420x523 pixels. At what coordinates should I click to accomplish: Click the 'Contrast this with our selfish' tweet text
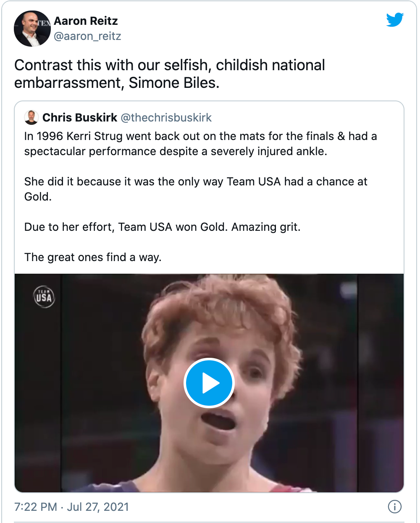[169, 66]
